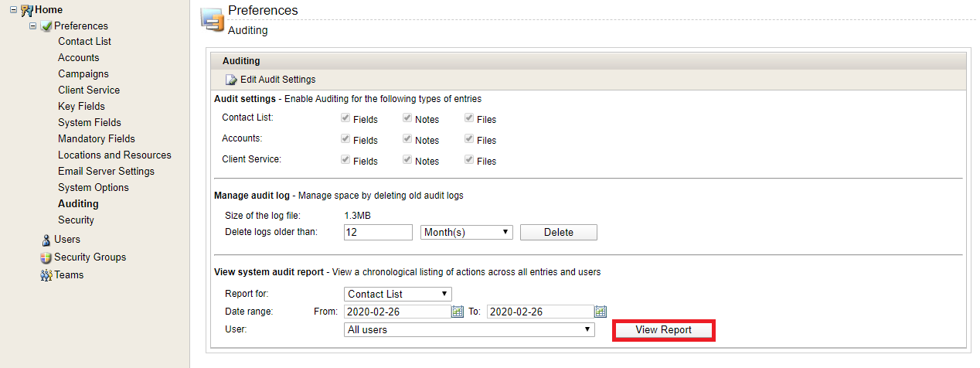Click the View Report button
This screenshot has width=980, height=368.
tap(663, 330)
